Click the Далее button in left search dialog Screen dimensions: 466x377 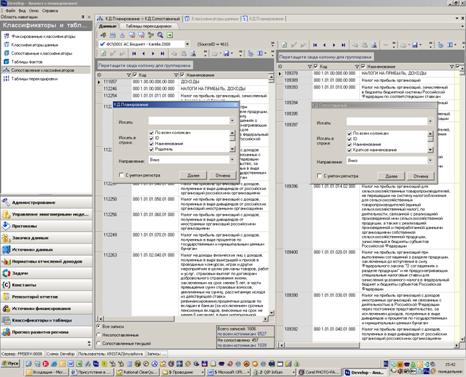[193, 175]
